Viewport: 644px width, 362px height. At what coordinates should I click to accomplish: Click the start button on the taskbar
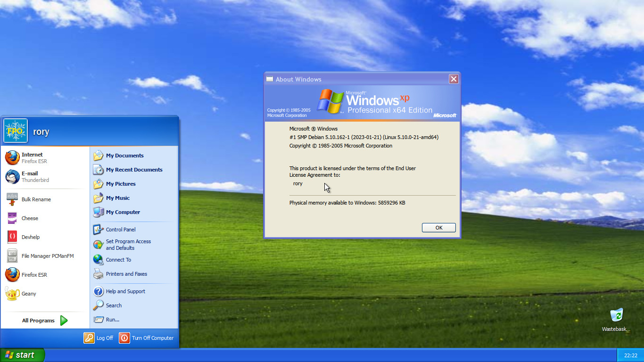tap(22, 355)
